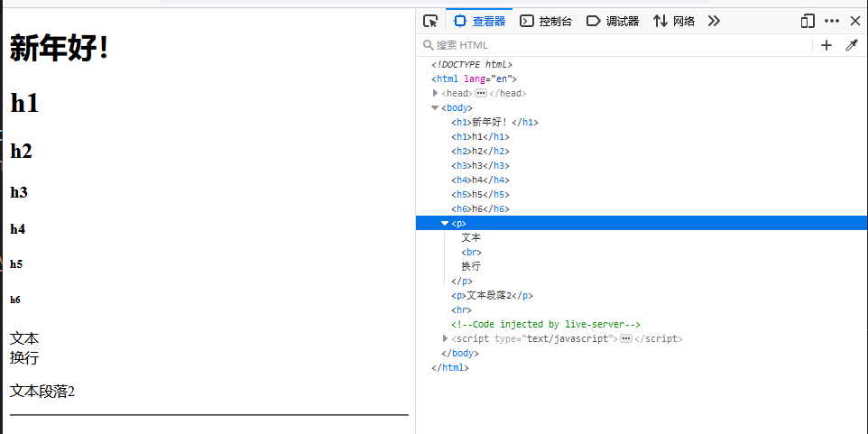This screenshot has height=434, width=868.
Task: Click the h2 heading on the page
Action: point(21,151)
